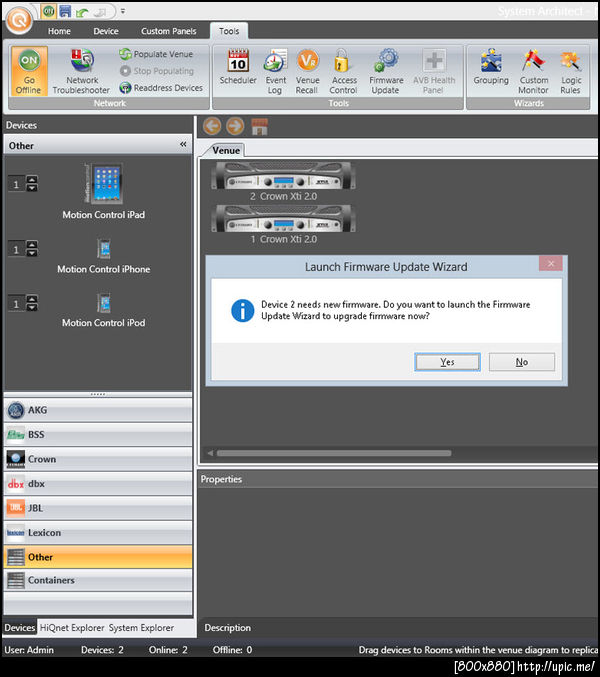Click the venue home icon
This screenshot has width=600, height=677.
[x=259, y=127]
